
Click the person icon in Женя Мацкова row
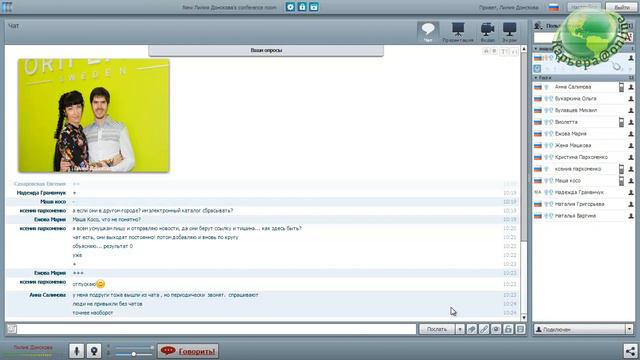[x=631, y=145]
